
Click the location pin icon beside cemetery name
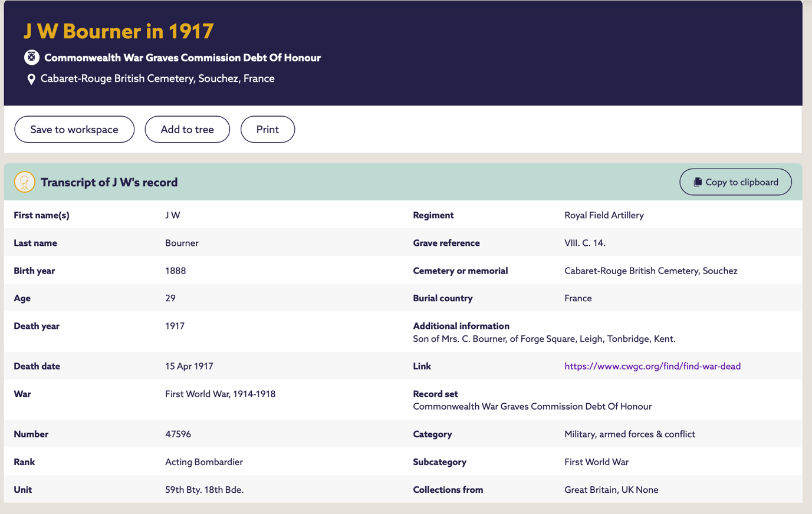31,79
